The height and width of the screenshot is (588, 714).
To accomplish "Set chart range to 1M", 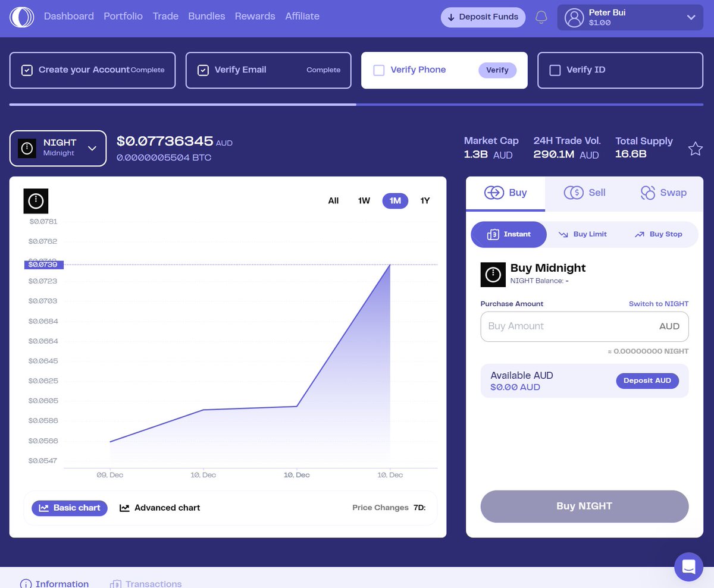I will tap(395, 201).
